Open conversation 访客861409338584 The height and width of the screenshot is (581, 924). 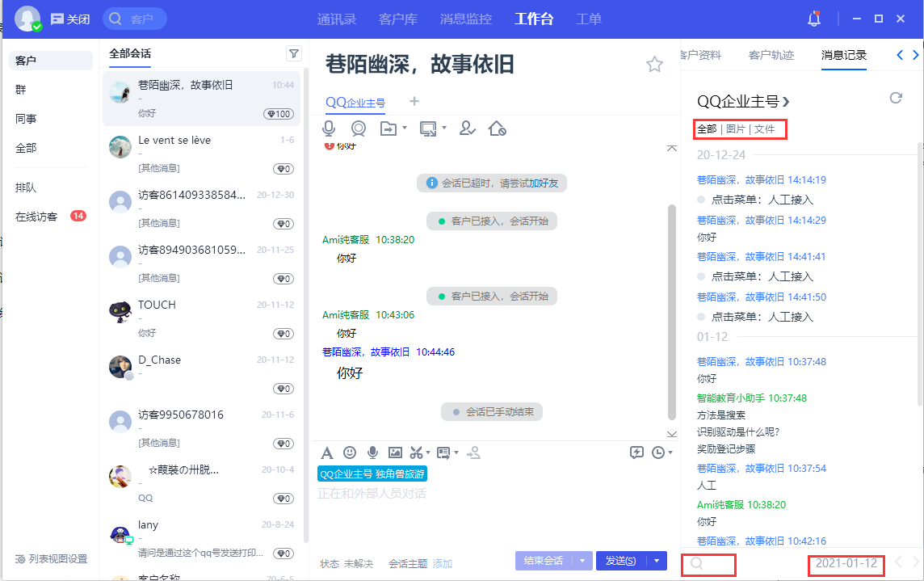(202, 208)
